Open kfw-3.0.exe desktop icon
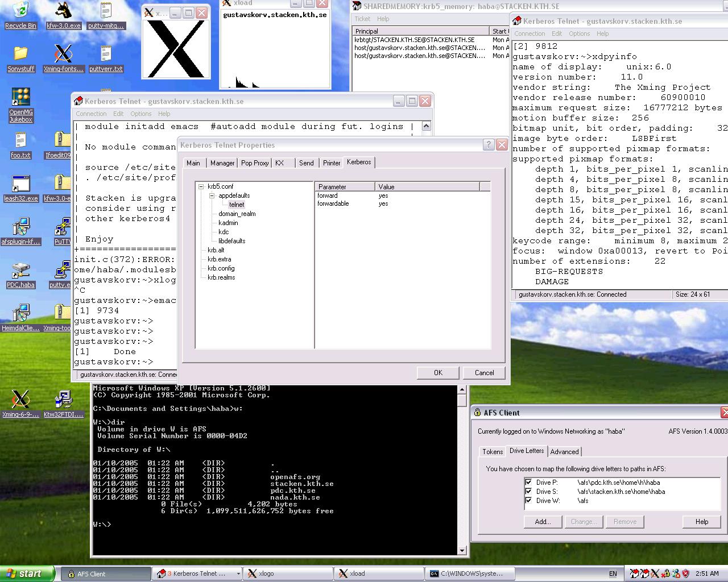 click(x=63, y=15)
